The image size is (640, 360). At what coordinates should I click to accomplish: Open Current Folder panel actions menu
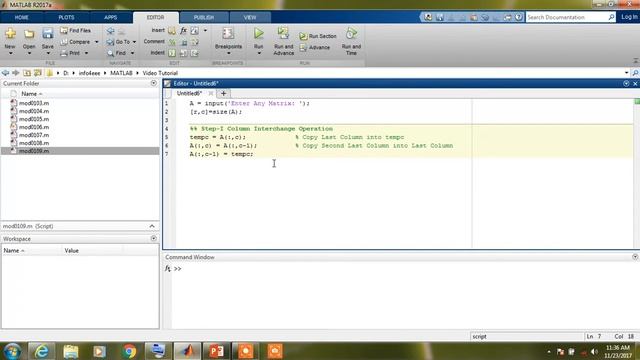click(x=153, y=83)
